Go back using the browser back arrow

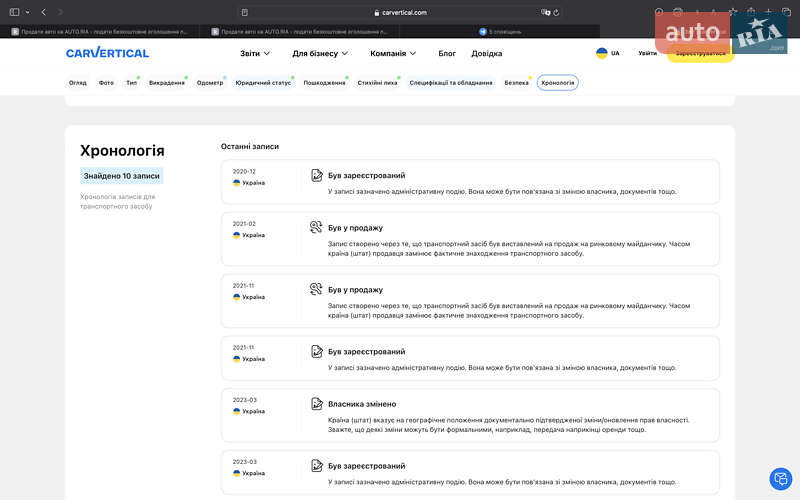[x=44, y=12]
